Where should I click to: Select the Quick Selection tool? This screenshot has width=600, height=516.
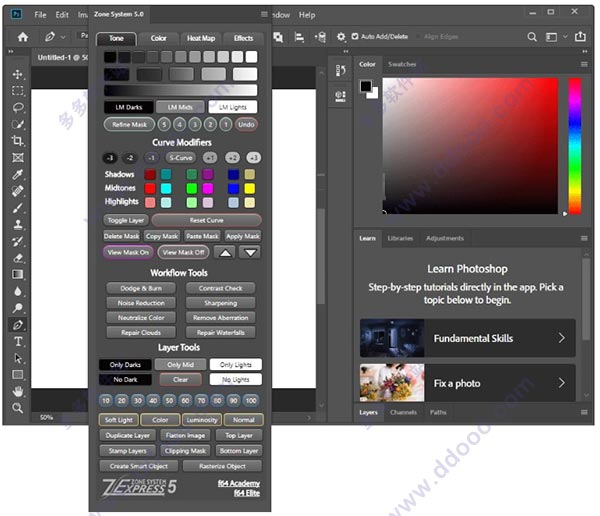pyautogui.click(x=18, y=124)
